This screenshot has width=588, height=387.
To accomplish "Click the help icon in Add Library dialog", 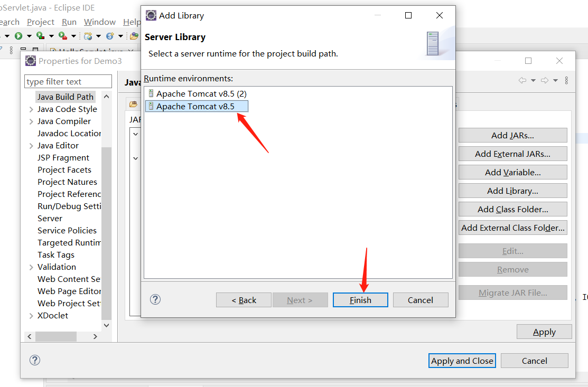I will 155,299.
